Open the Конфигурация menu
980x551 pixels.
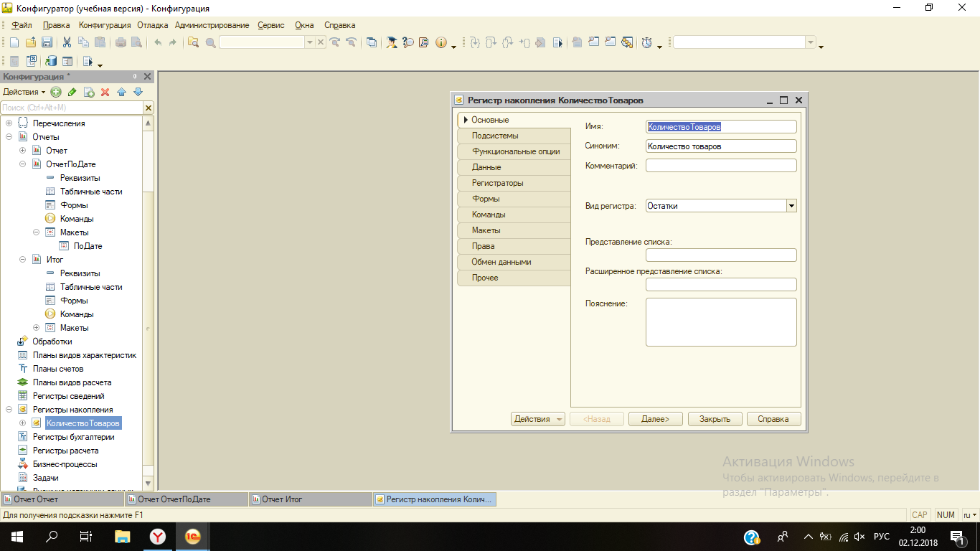[105, 25]
